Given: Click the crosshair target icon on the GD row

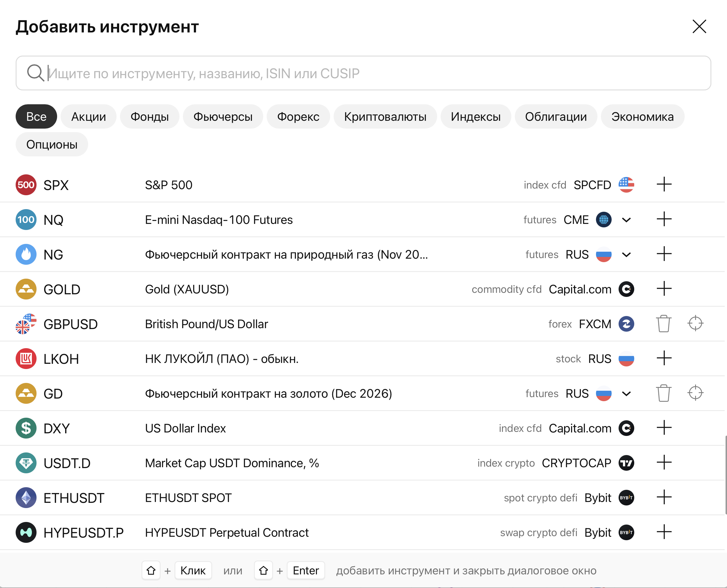Looking at the screenshot, I should click(x=695, y=393).
